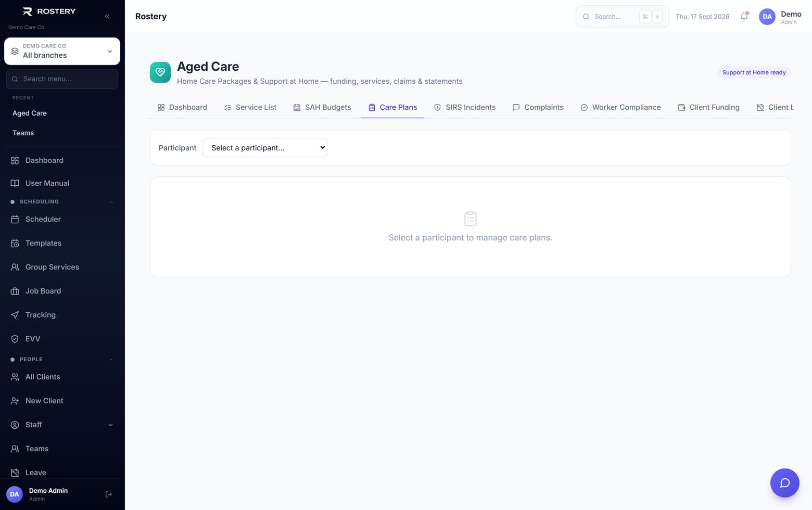Click the Leave calendar icon

(15, 473)
